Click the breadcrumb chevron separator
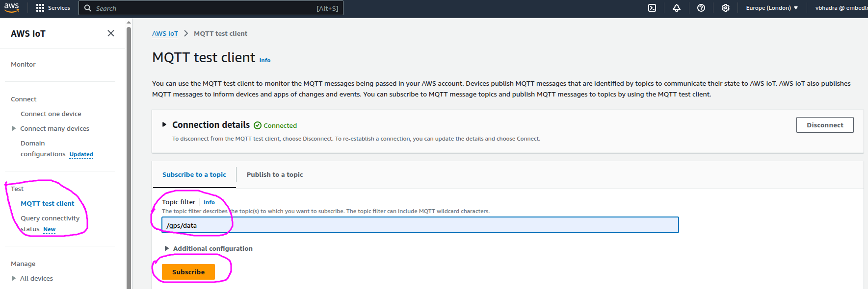This screenshot has width=868, height=289. [x=186, y=33]
